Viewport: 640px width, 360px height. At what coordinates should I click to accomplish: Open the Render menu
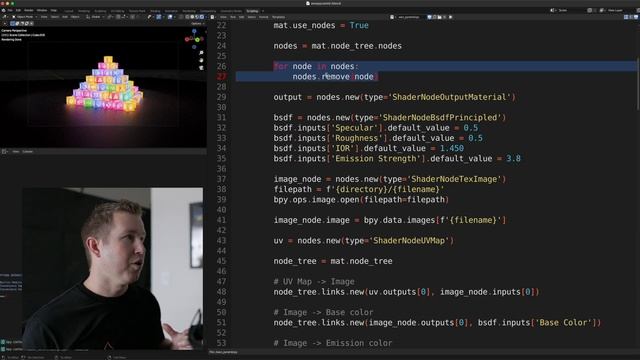click(x=29, y=10)
